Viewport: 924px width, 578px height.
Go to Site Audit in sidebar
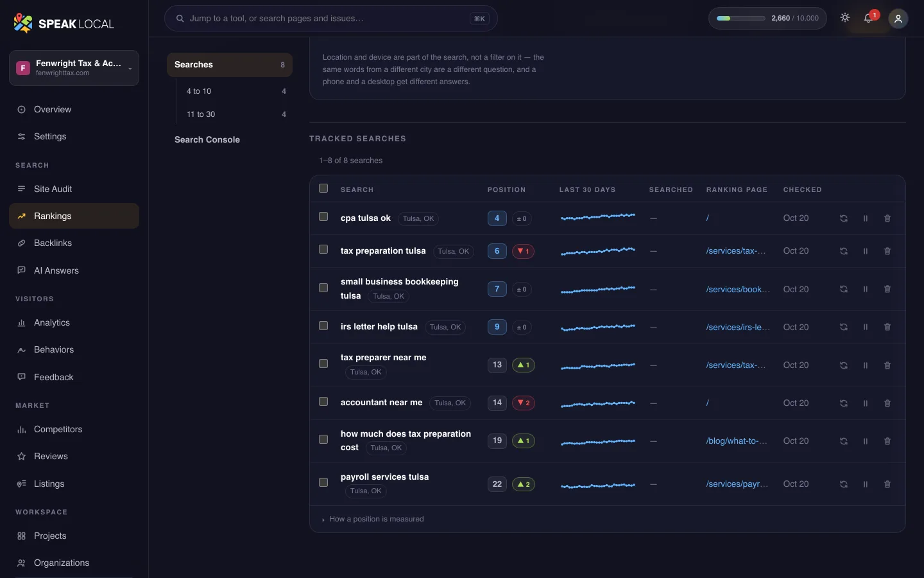[x=74, y=189]
